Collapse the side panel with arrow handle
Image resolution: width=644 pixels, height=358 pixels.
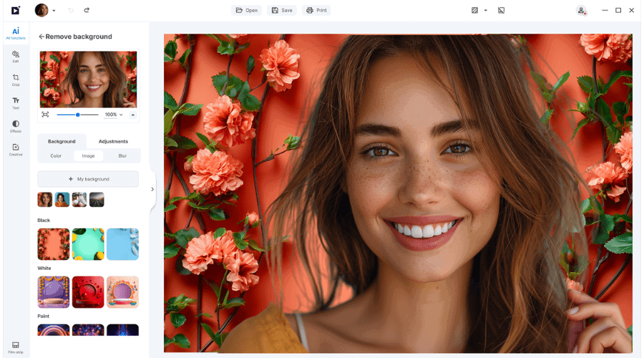(x=152, y=190)
